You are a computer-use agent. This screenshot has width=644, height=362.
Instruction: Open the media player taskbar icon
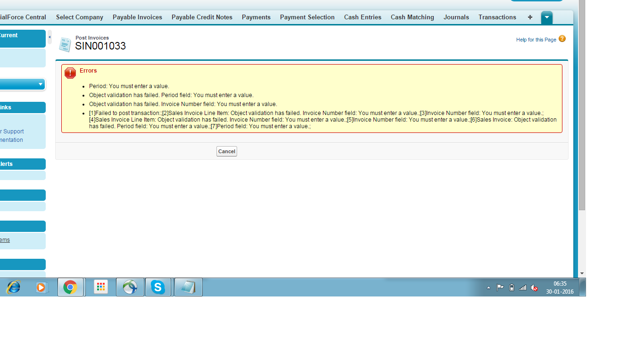(x=41, y=287)
